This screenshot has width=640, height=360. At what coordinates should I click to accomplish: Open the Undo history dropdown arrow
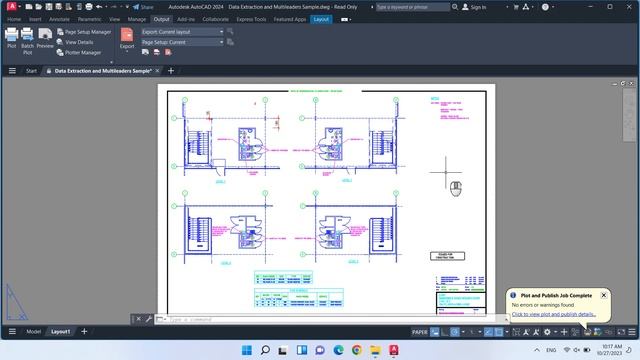[x=106, y=7]
